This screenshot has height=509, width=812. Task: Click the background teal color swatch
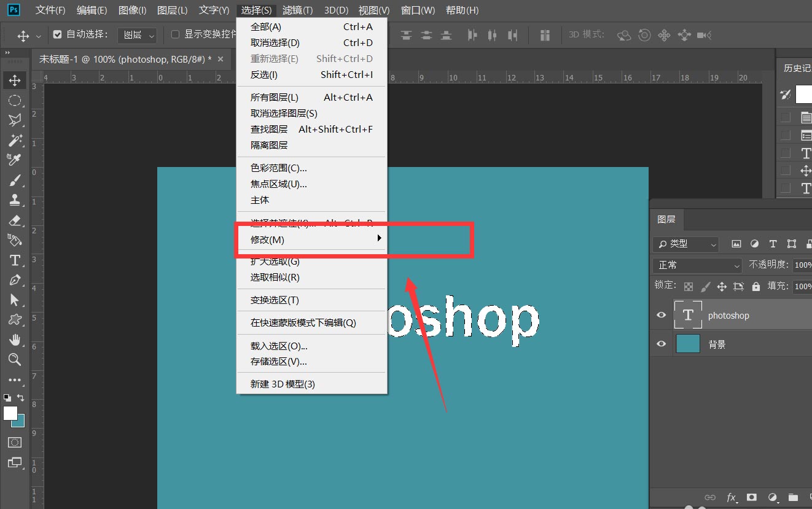20,422
